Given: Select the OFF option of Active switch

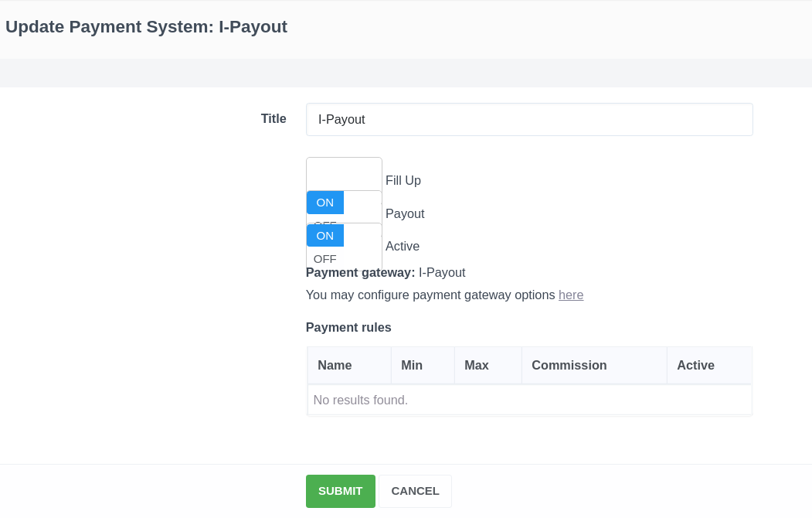Looking at the screenshot, I should coord(325,259).
